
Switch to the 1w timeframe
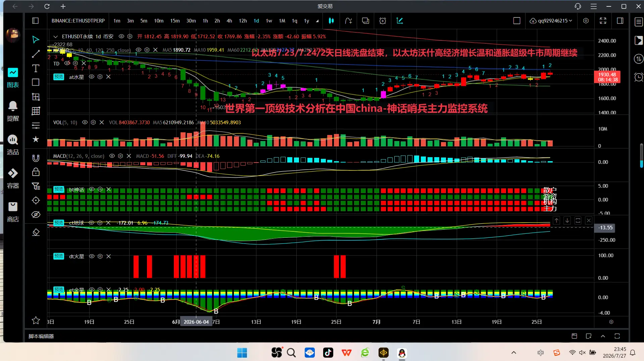pos(269,21)
